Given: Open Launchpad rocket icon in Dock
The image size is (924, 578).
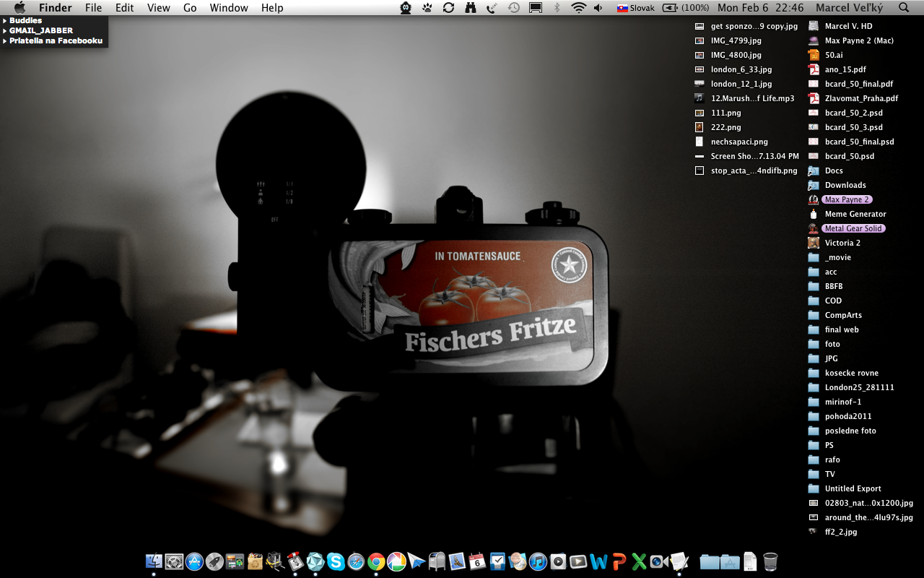Looking at the screenshot, I should [214, 561].
